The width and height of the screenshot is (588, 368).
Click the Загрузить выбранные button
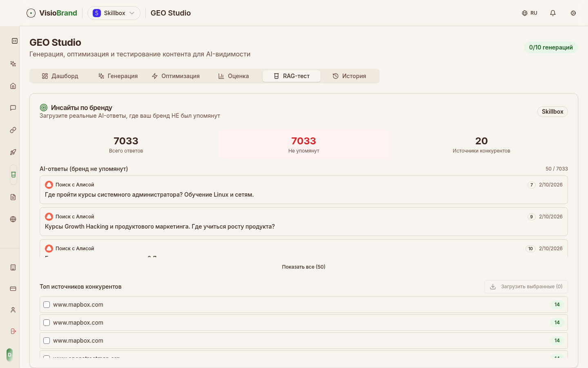coord(526,287)
